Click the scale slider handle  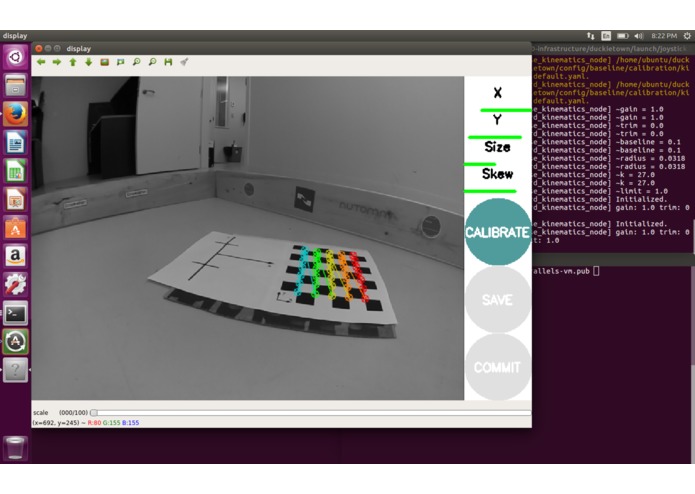click(x=94, y=412)
